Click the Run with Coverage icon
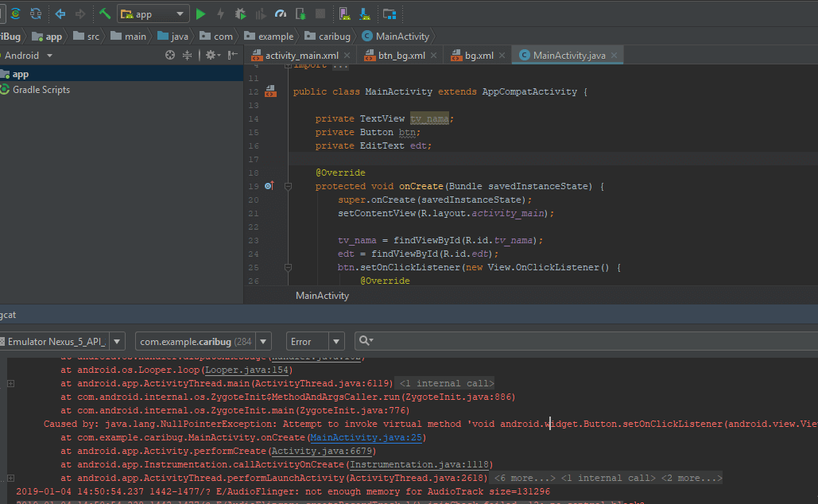This screenshot has height=504, width=818. point(260,14)
